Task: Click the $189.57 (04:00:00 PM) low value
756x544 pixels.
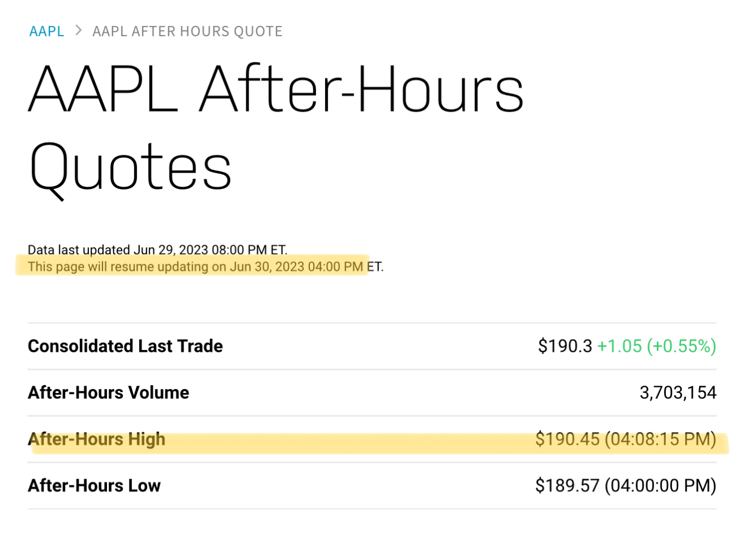Action: (626, 485)
